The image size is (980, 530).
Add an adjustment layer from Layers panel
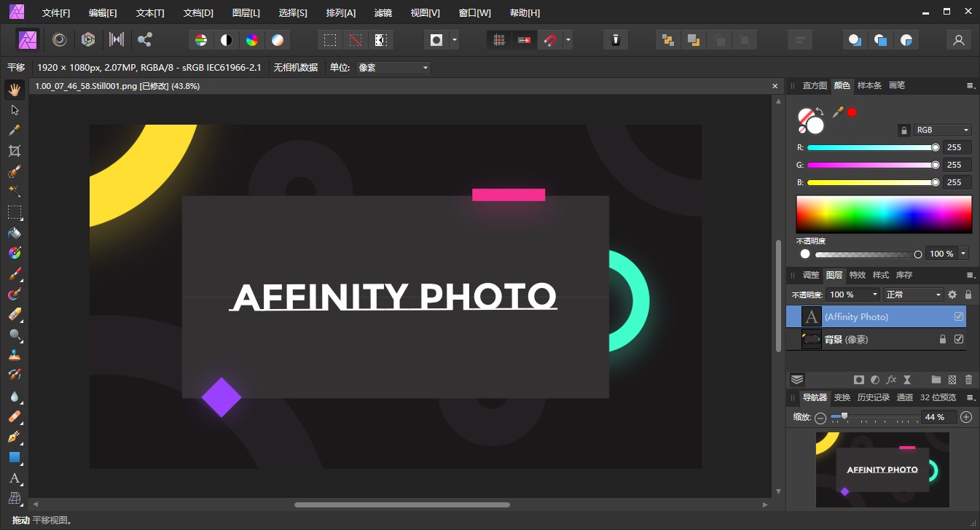(x=874, y=380)
